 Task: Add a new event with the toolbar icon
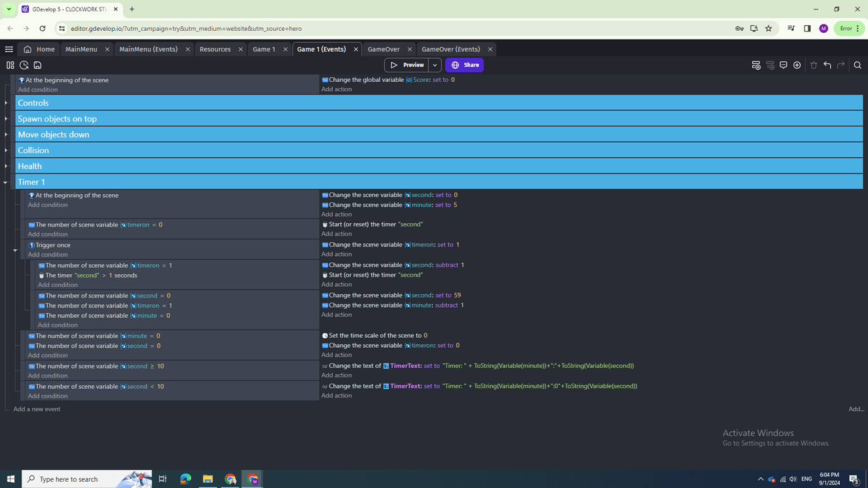coord(755,65)
